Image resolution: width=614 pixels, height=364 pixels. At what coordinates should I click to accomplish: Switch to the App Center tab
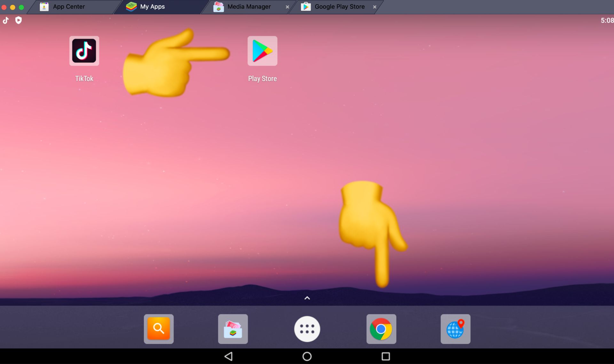coord(68,7)
